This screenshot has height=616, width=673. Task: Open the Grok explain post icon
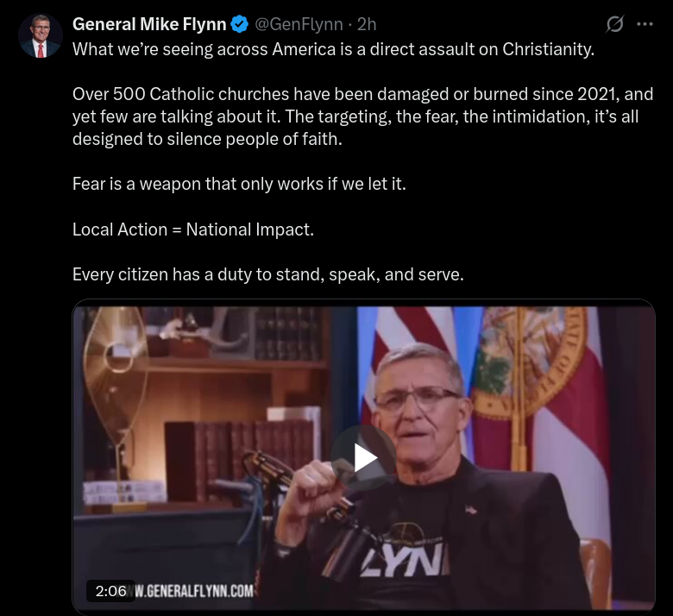click(614, 24)
